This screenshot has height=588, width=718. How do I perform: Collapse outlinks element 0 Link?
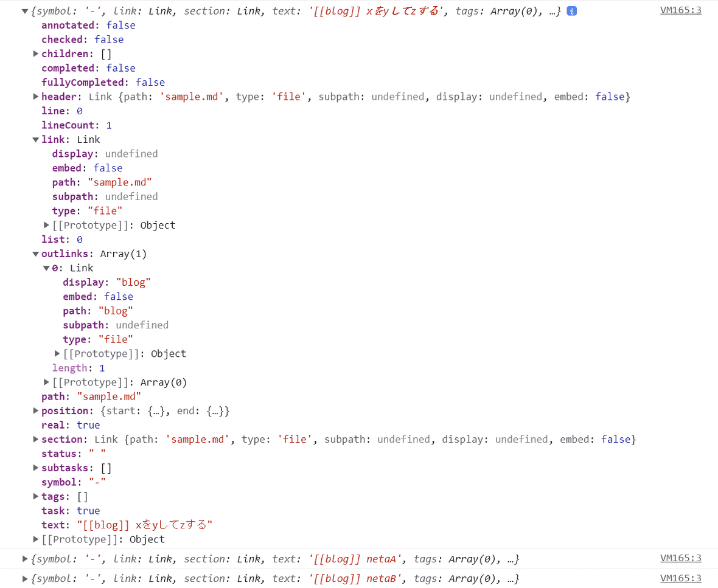46,268
